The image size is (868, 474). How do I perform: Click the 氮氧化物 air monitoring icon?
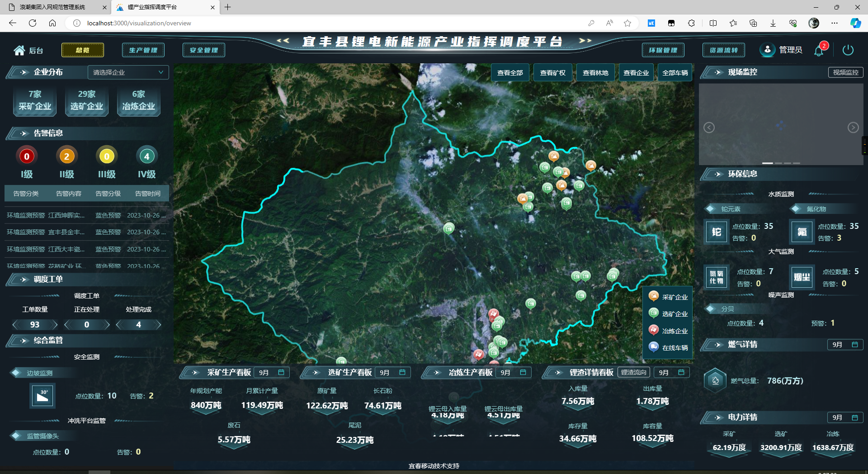pyautogui.click(x=717, y=277)
